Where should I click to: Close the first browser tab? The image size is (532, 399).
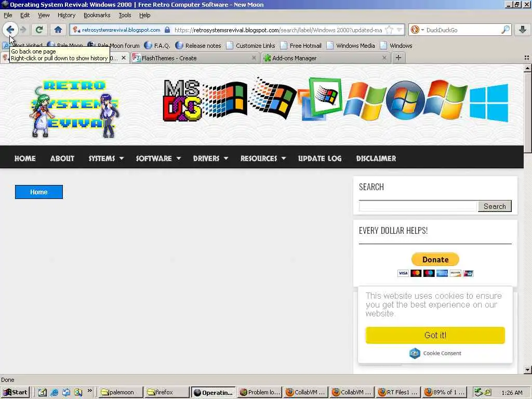pyautogui.click(x=124, y=58)
